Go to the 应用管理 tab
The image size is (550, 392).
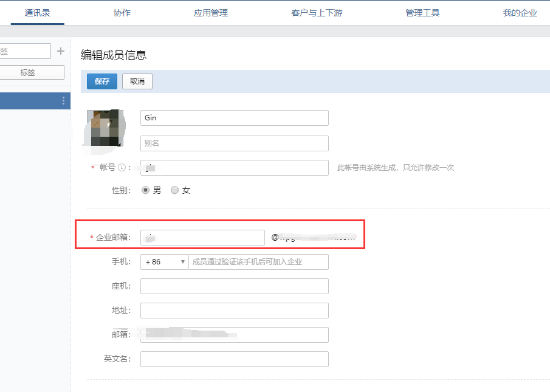pos(210,13)
